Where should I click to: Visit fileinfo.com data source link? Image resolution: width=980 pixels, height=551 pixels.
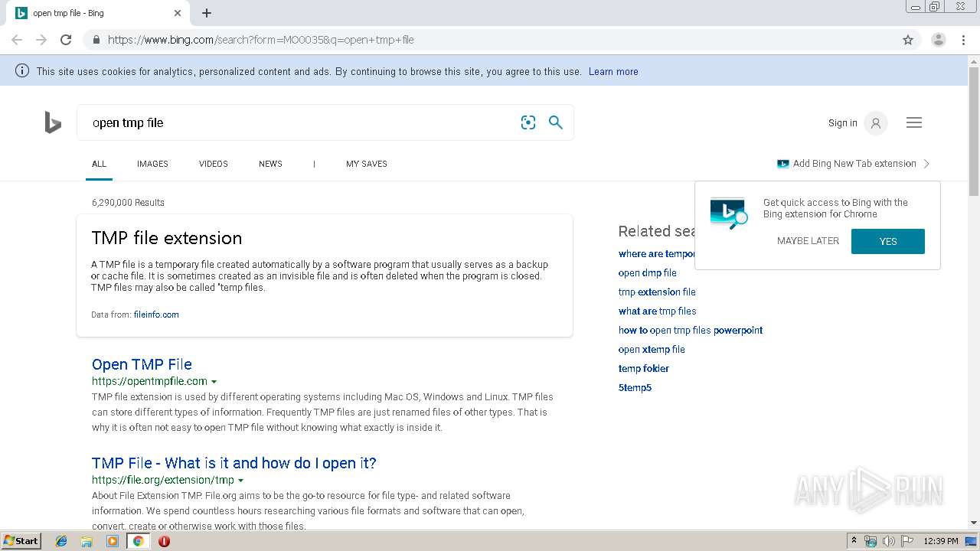pyautogui.click(x=156, y=315)
